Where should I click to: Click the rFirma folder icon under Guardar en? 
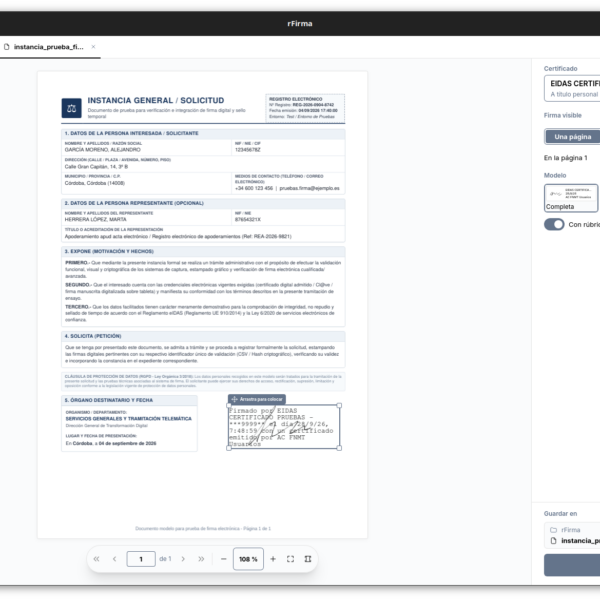(553, 530)
